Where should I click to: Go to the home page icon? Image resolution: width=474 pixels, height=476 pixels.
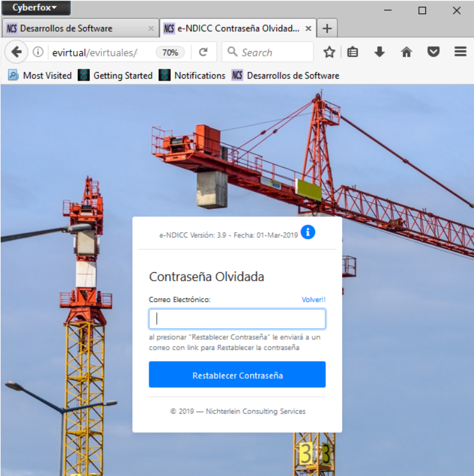(x=406, y=52)
